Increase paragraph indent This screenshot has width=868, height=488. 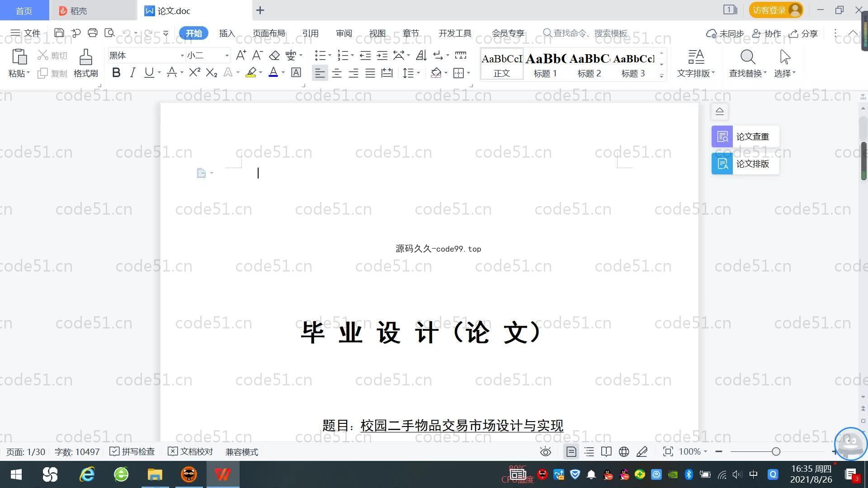382,55
